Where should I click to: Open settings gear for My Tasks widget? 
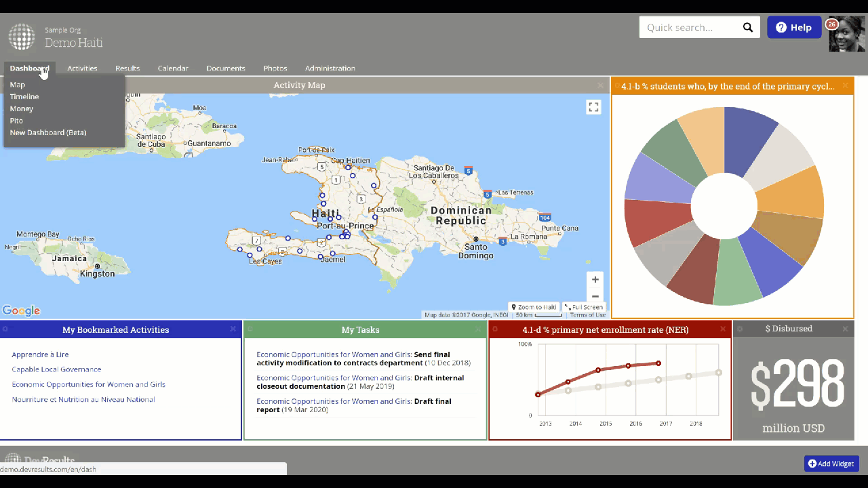[250, 329]
